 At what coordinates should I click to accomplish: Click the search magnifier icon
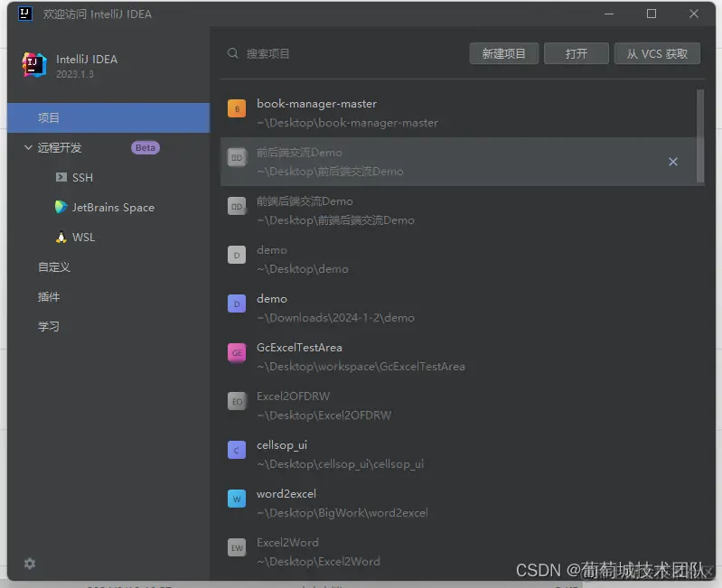pyautogui.click(x=233, y=53)
